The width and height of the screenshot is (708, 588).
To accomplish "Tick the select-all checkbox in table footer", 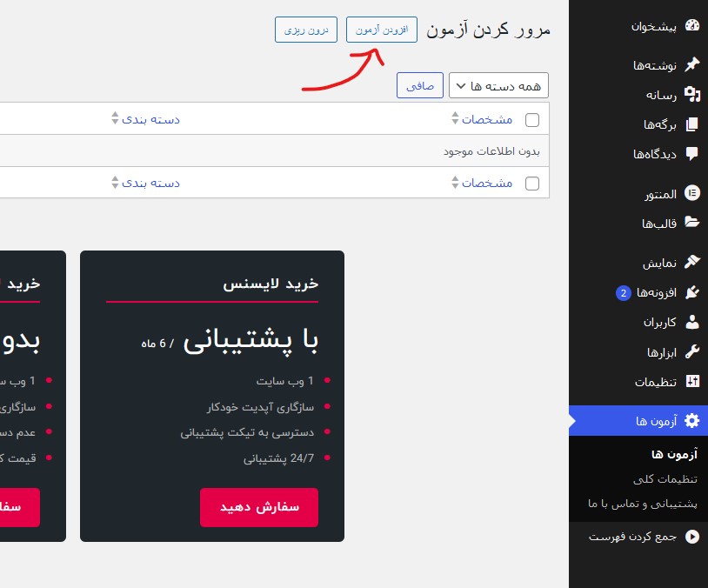I will 532,184.
